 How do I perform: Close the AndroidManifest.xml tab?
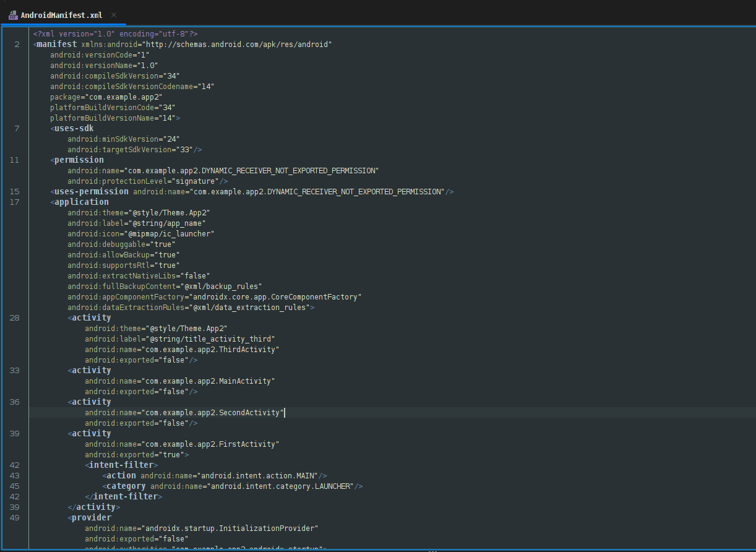pyautogui.click(x=114, y=15)
